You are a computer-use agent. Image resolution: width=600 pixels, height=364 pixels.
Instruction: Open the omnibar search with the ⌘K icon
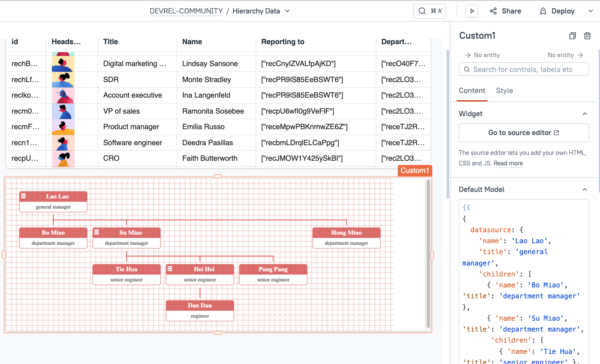coord(429,11)
